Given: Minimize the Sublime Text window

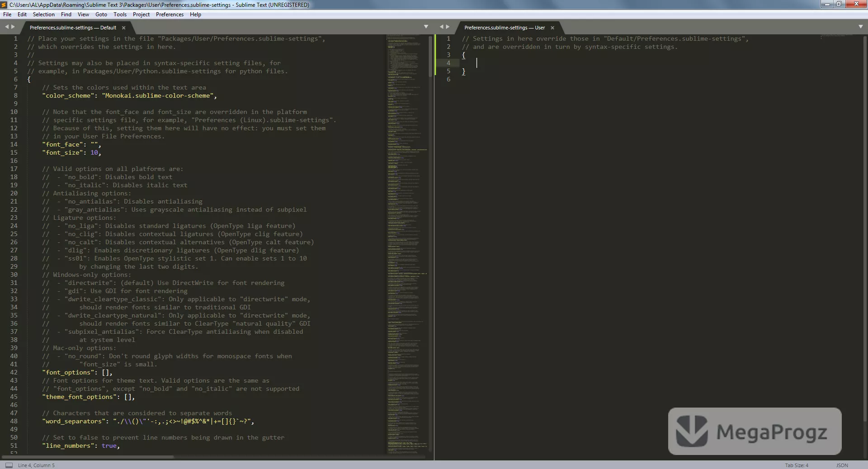Looking at the screenshot, I should [827, 4].
